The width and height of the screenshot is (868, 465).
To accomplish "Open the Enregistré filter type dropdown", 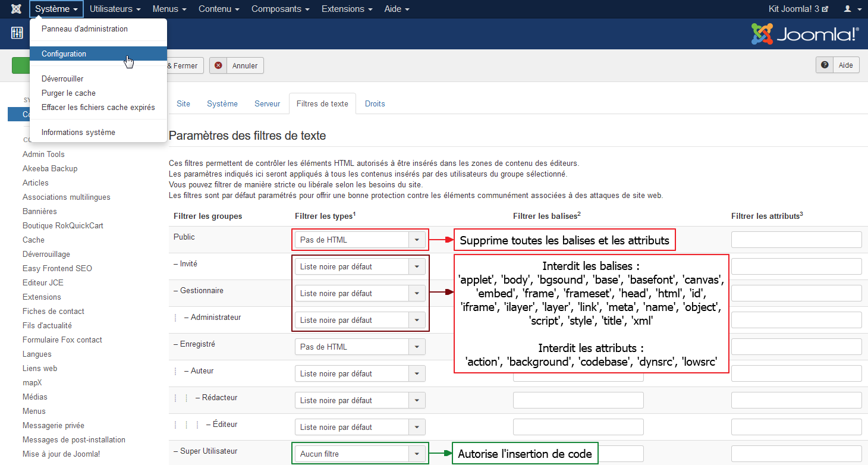I will click(x=360, y=347).
